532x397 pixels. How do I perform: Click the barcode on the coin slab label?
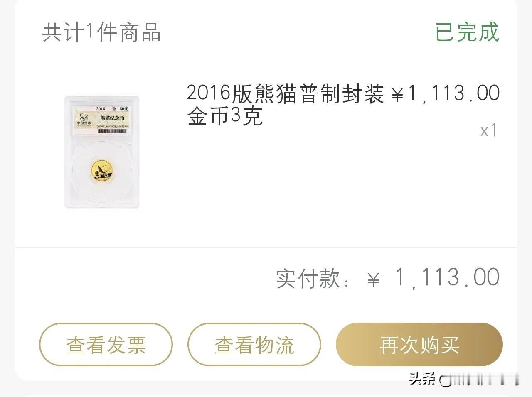(112, 131)
